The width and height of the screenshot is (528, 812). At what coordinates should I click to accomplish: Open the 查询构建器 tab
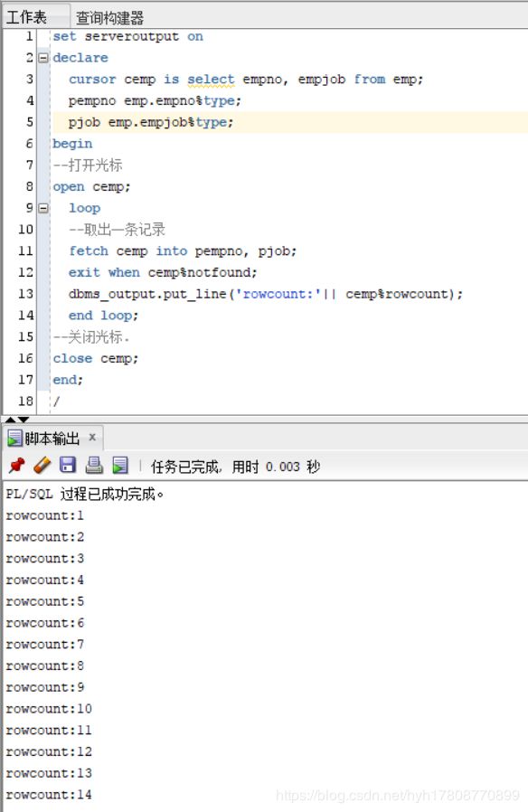point(109,18)
